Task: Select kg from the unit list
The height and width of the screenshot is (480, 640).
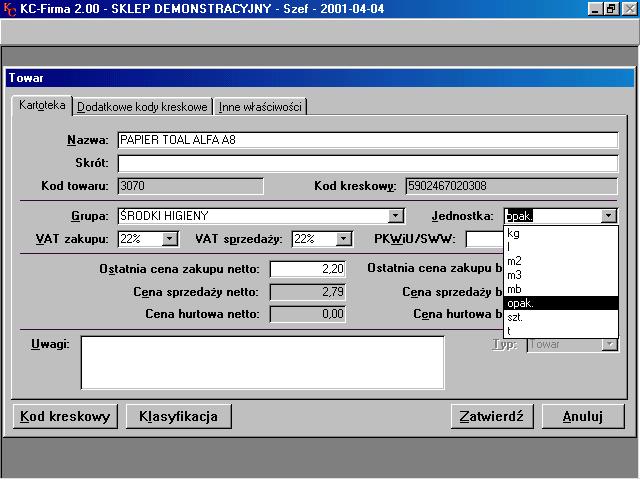Action: pyautogui.click(x=561, y=233)
